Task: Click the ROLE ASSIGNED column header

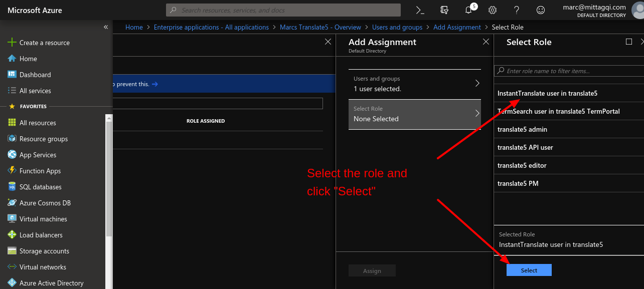Action: 206,121
